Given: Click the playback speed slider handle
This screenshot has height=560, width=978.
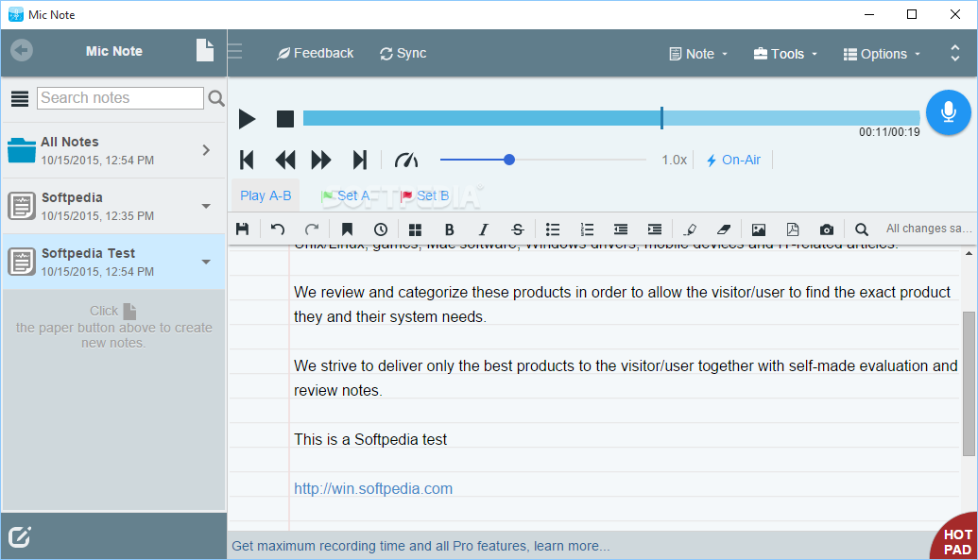Looking at the screenshot, I should [x=509, y=160].
